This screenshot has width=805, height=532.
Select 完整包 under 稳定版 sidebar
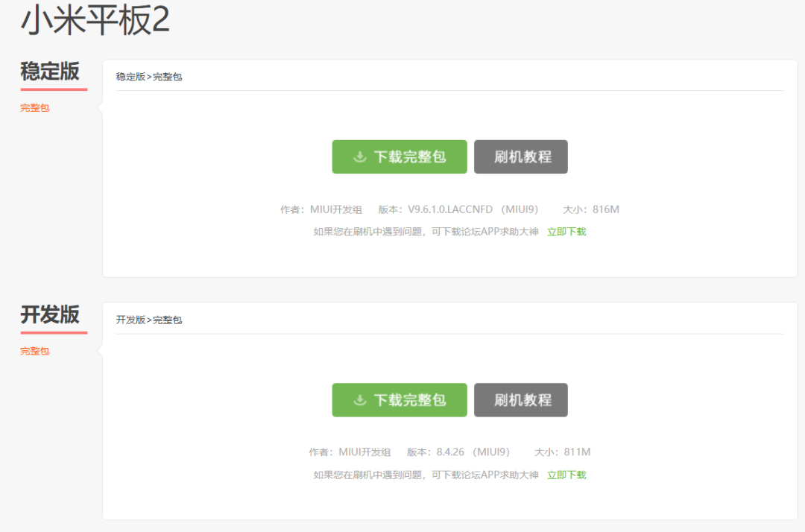pyautogui.click(x=35, y=108)
